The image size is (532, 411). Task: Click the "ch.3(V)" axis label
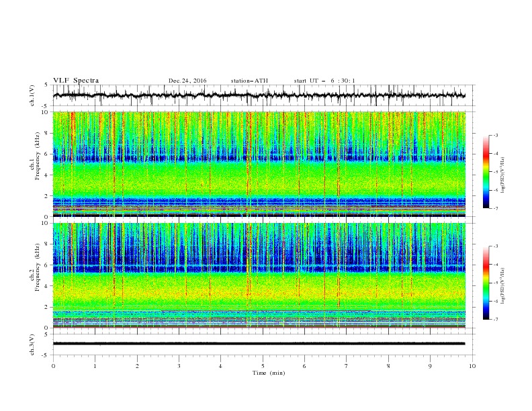[x=32, y=345]
